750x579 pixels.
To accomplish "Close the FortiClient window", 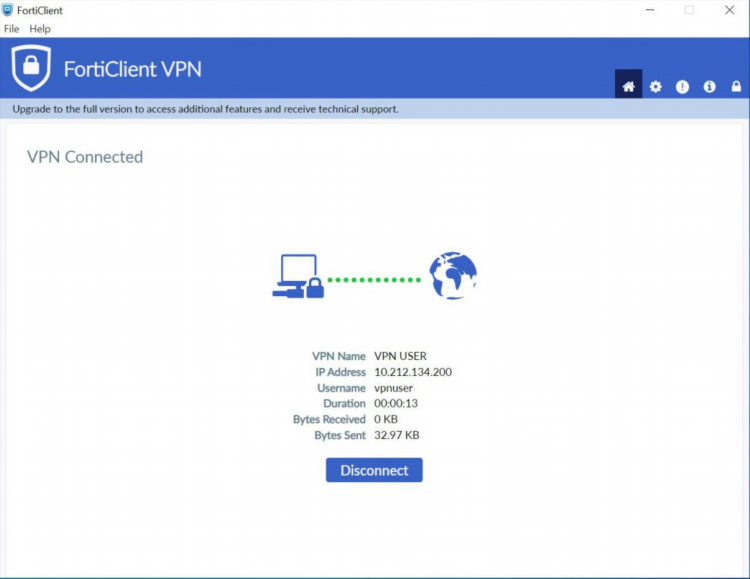I will pyautogui.click(x=729, y=10).
